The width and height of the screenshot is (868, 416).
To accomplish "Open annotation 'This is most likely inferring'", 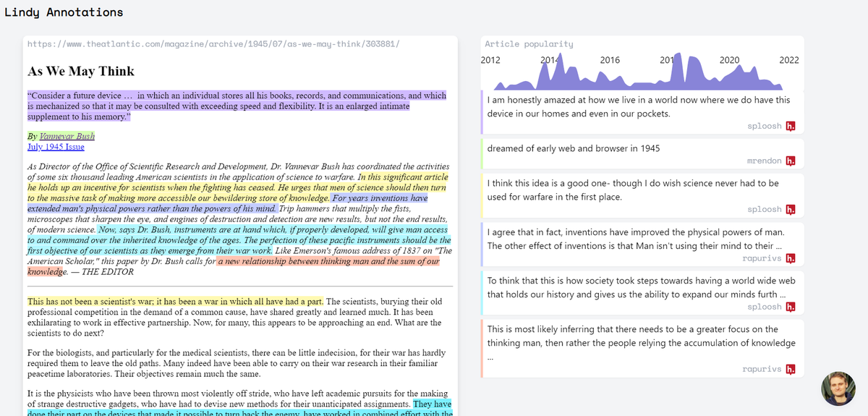I will click(x=642, y=349).
